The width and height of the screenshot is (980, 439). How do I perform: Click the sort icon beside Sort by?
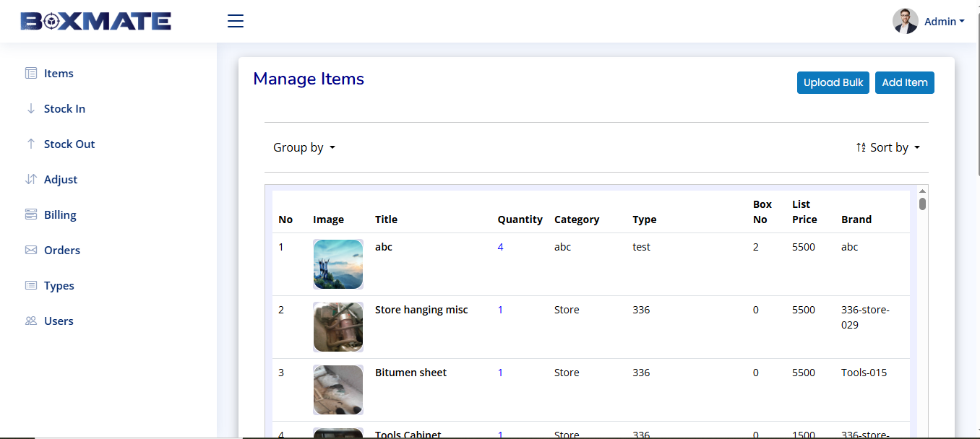coord(861,147)
